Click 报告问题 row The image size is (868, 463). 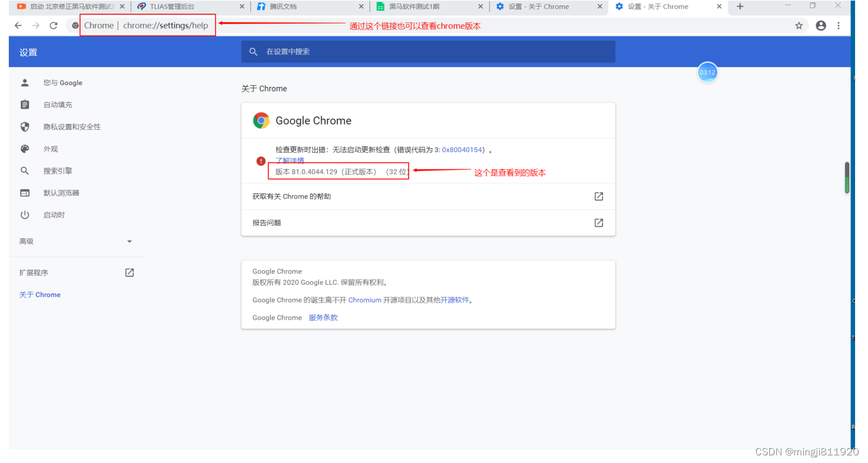click(428, 223)
